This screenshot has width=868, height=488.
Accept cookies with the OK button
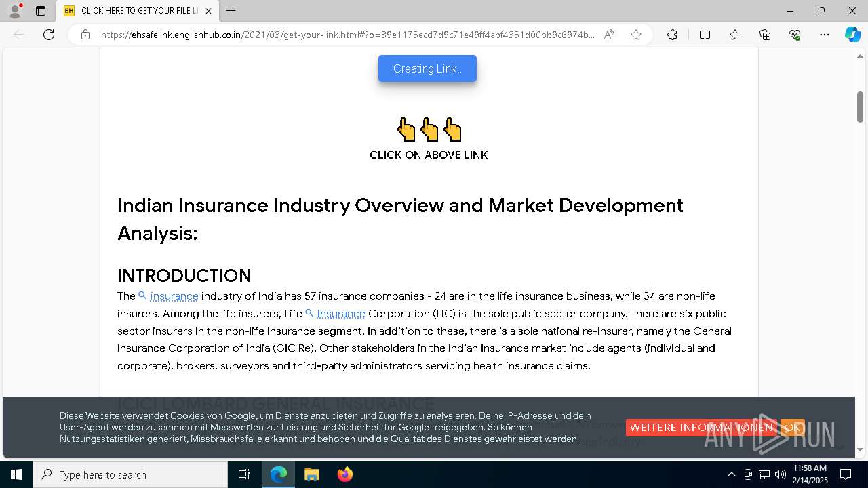(793, 428)
